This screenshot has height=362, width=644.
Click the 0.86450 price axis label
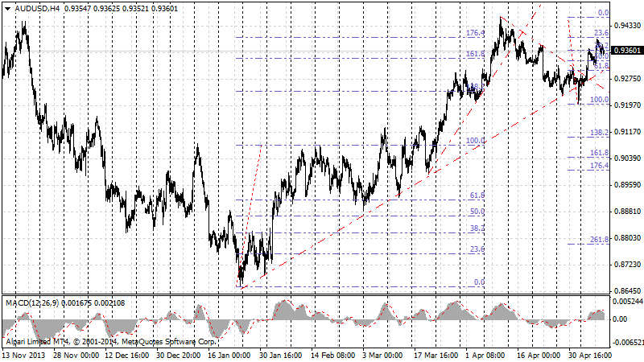(x=626, y=290)
